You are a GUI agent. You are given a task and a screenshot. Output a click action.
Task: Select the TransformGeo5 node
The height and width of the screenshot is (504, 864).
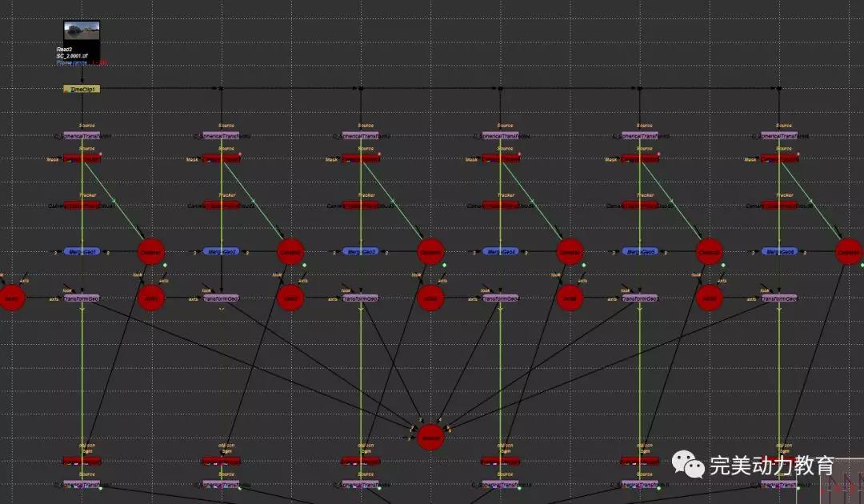click(x=640, y=298)
